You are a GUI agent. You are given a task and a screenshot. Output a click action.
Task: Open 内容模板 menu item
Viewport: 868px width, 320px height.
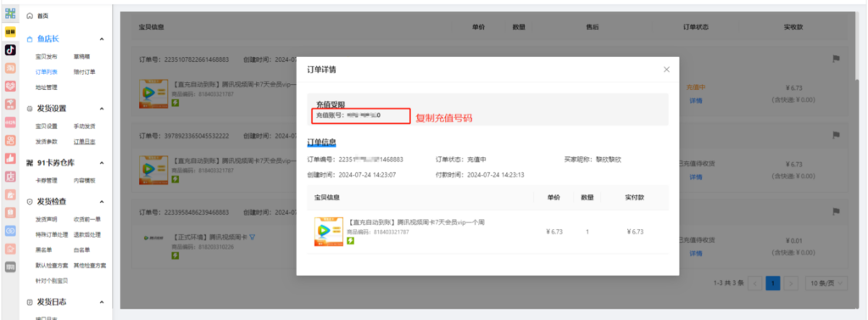84,180
